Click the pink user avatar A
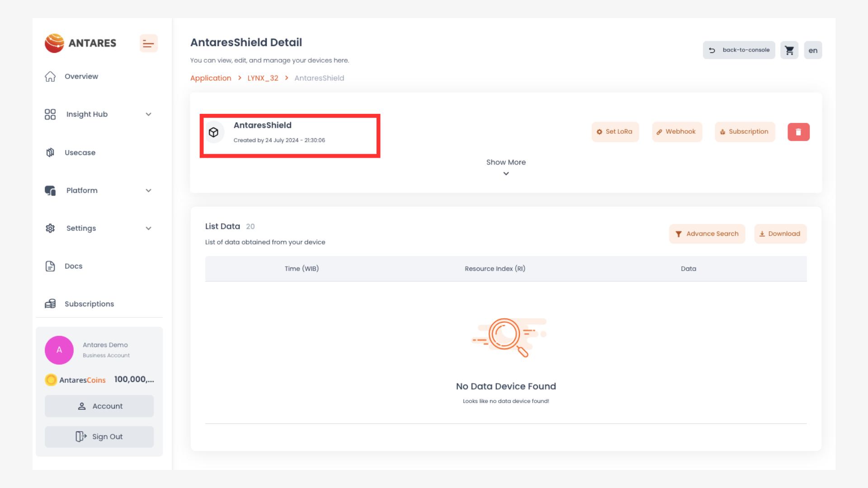Viewport: 868px width, 488px height. coord(59,350)
